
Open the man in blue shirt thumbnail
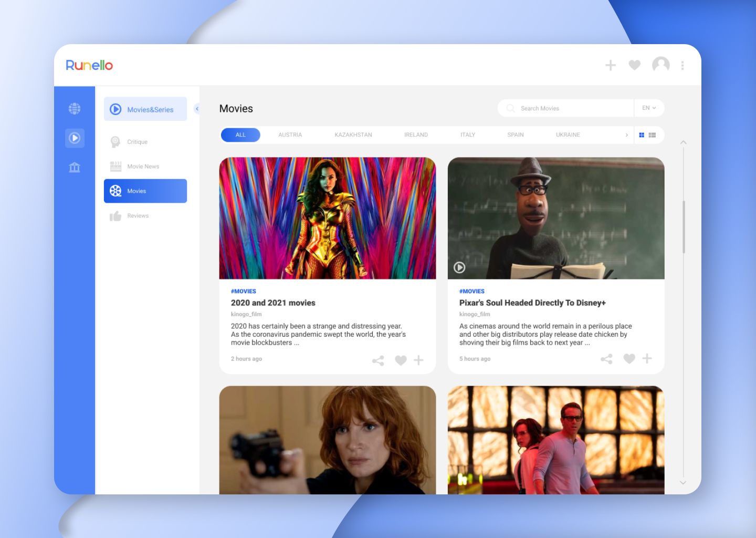(x=556, y=440)
